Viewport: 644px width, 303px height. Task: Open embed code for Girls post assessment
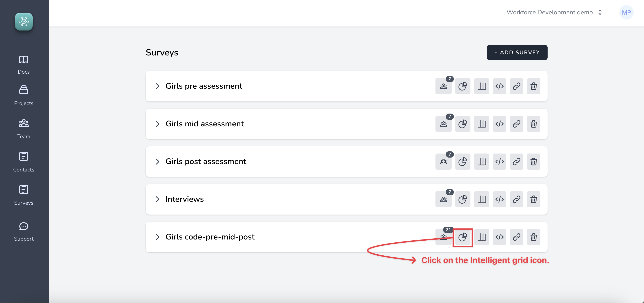499,162
